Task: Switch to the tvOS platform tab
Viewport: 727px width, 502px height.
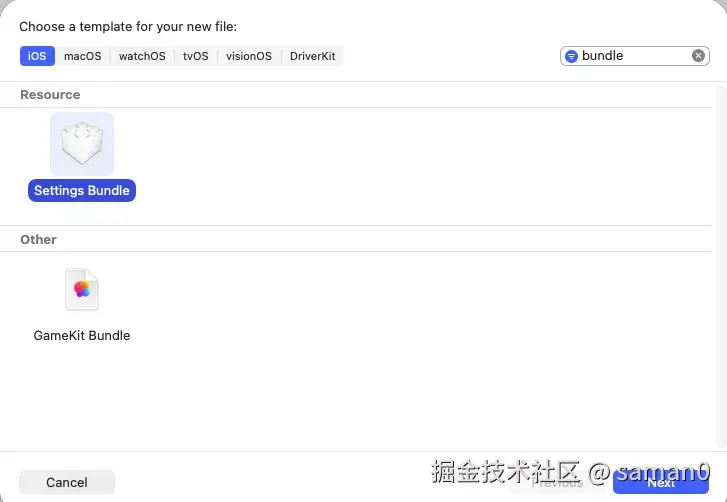Action: coord(196,56)
